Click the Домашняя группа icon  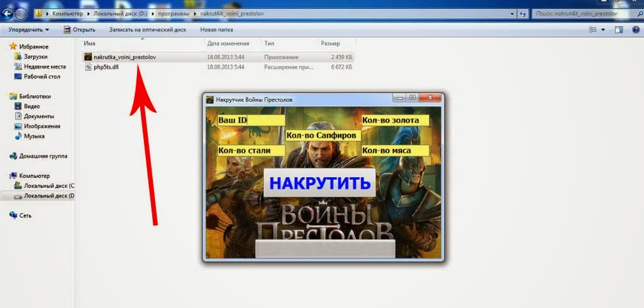[13, 156]
